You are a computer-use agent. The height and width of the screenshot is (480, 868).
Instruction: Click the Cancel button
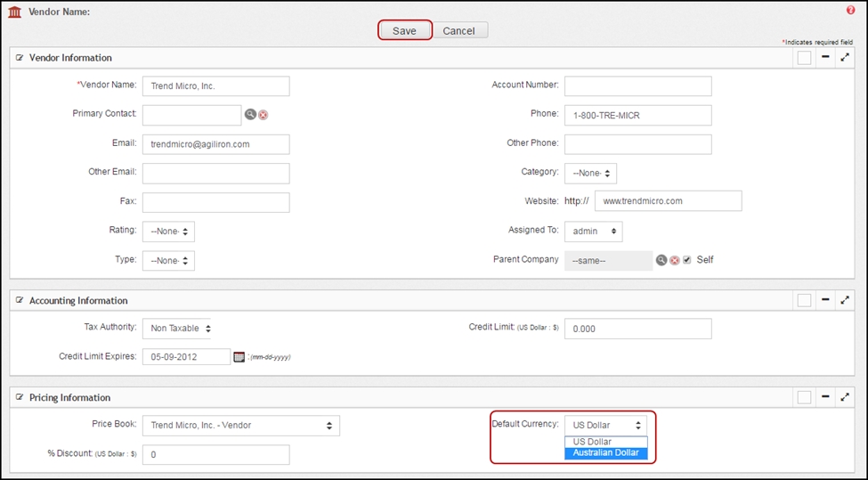(x=458, y=30)
